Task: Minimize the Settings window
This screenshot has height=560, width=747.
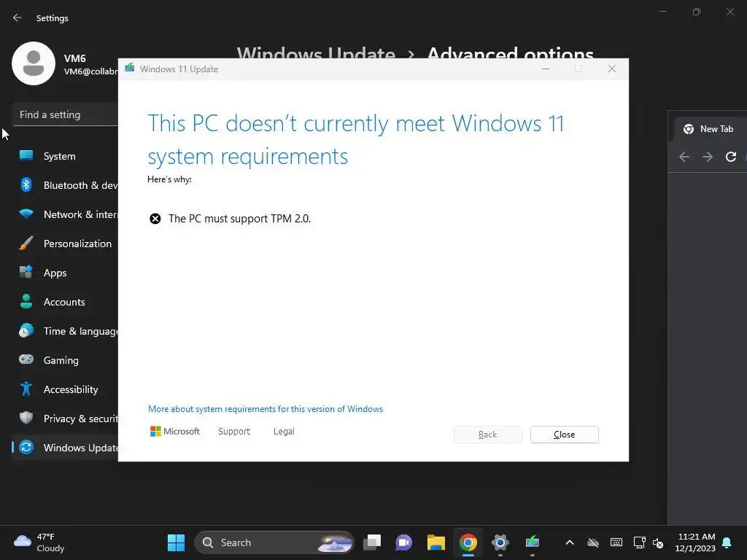Action: pos(662,12)
